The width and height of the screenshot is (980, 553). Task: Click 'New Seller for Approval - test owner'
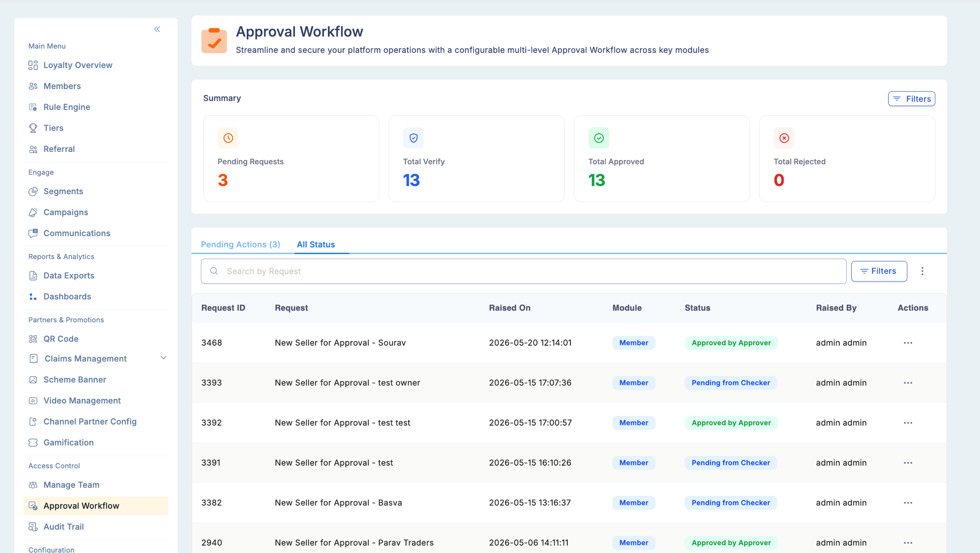click(347, 383)
